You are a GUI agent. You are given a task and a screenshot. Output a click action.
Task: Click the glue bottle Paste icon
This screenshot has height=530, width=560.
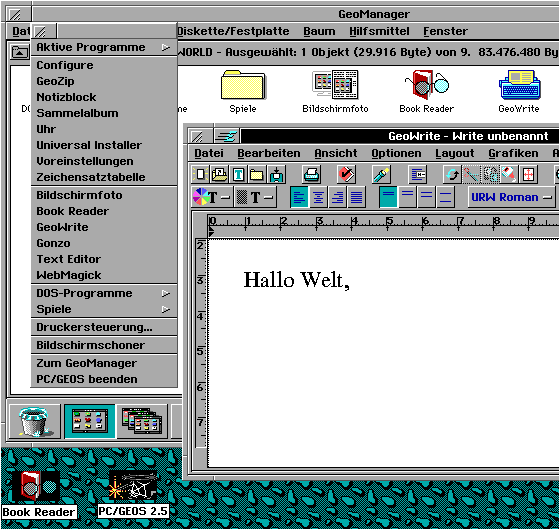click(509, 174)
